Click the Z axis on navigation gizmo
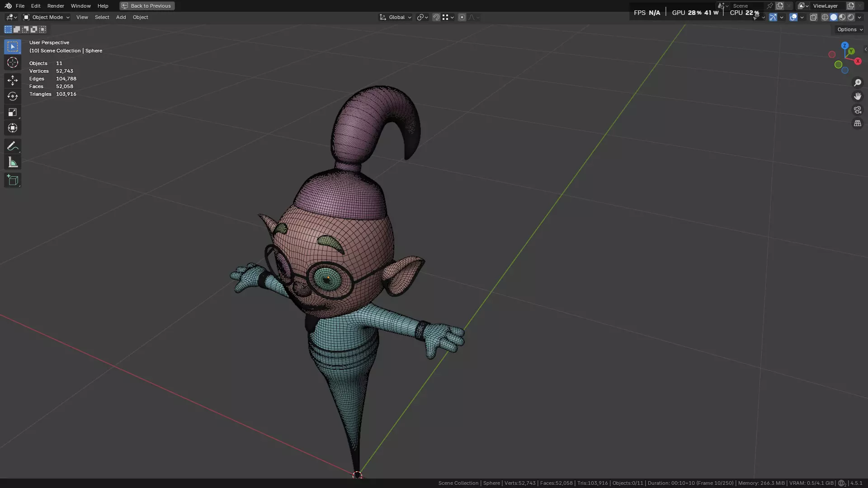The height and width of the screenshot is (488, 868). (844, 46)
